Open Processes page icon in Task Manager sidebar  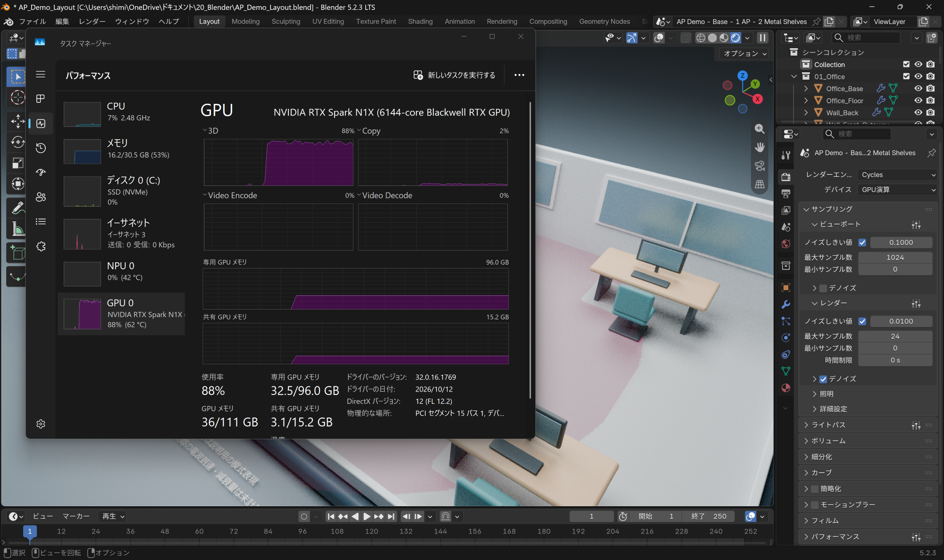[x=41, y=99]
